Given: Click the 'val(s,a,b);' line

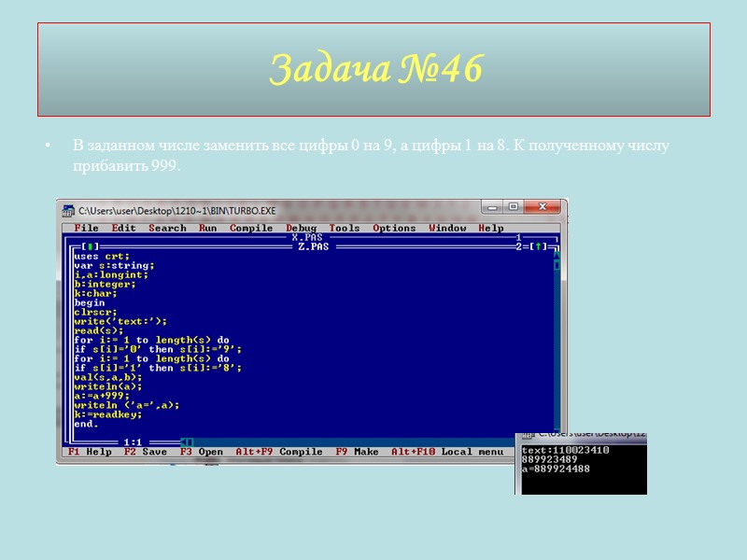Looking at the screenshot, I should tap(108, 377).
